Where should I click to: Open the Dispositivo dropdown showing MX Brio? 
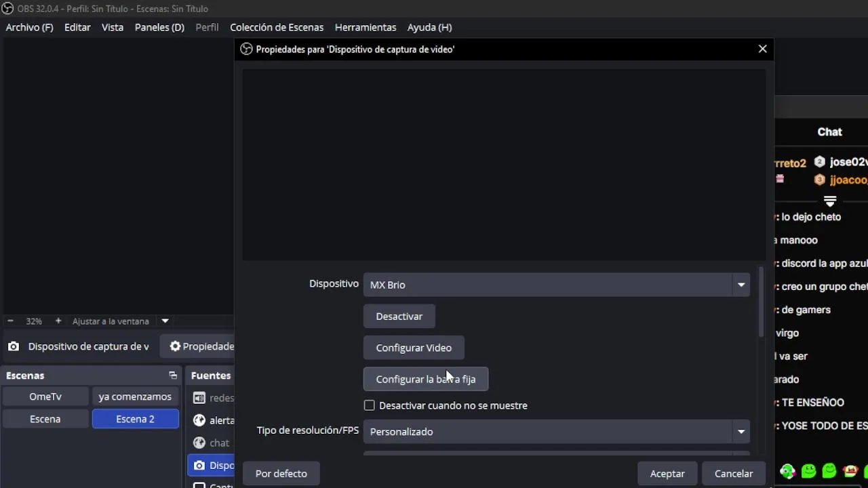[x=557, y=285]
